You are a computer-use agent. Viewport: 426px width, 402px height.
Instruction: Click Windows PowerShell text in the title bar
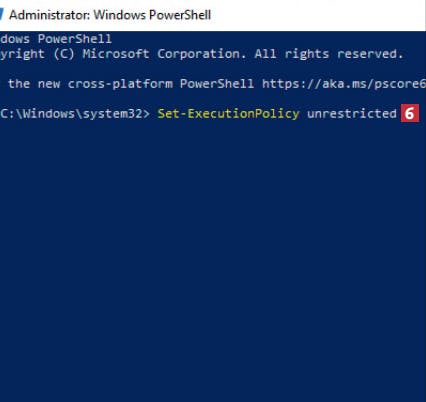point(152,15)
